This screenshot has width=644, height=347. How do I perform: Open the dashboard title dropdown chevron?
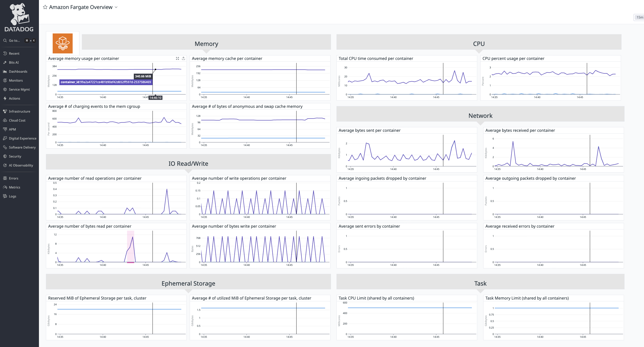click(116, 7)
